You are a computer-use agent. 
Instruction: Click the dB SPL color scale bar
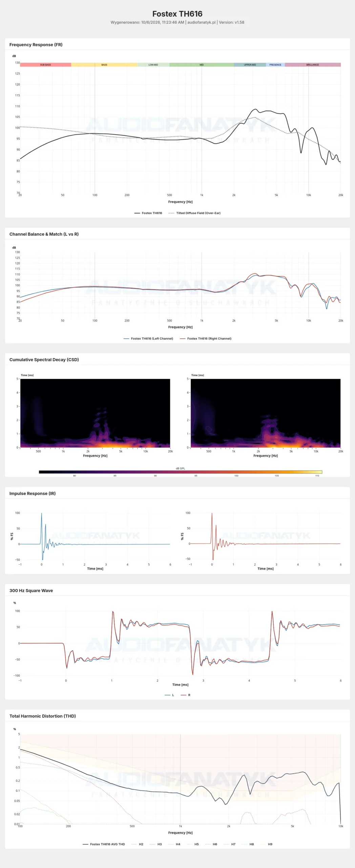coord(181,472)
